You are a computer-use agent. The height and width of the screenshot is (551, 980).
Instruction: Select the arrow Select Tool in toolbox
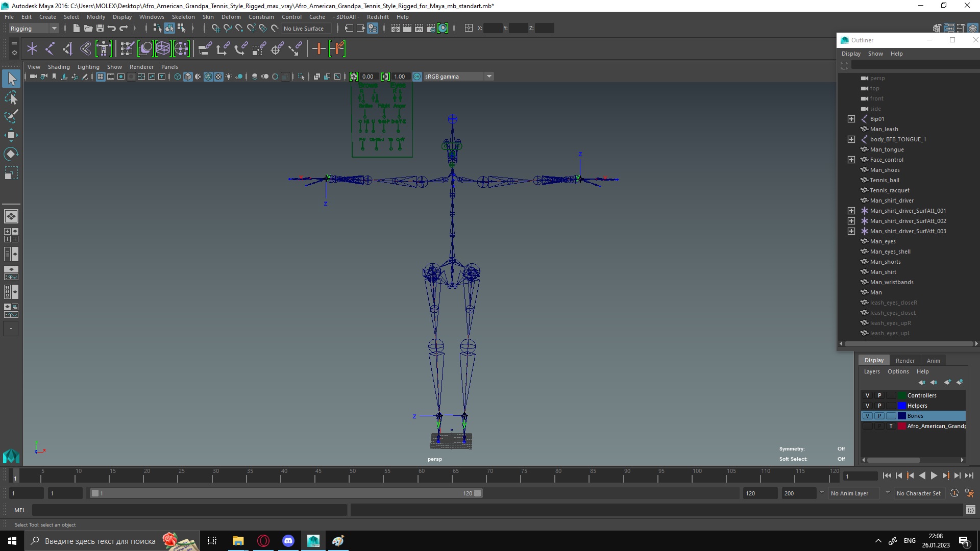pos(11,79)
